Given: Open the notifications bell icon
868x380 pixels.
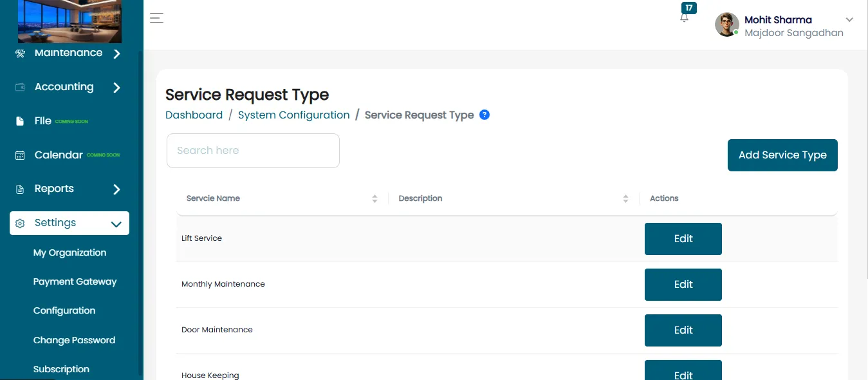Looking at the screenshot, I should (x=684, y=18).
